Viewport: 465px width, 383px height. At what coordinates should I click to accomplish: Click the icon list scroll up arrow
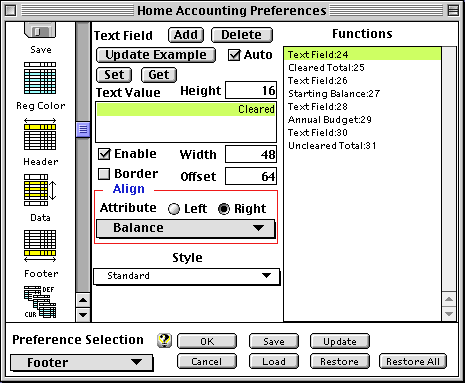(x=83, y=300)
